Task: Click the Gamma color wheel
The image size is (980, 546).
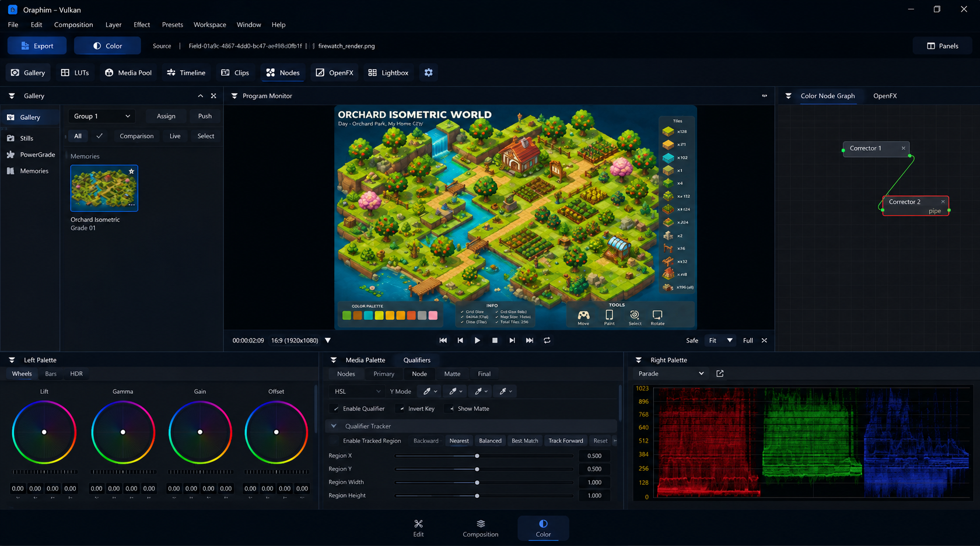Action: [x=123, y=432]
